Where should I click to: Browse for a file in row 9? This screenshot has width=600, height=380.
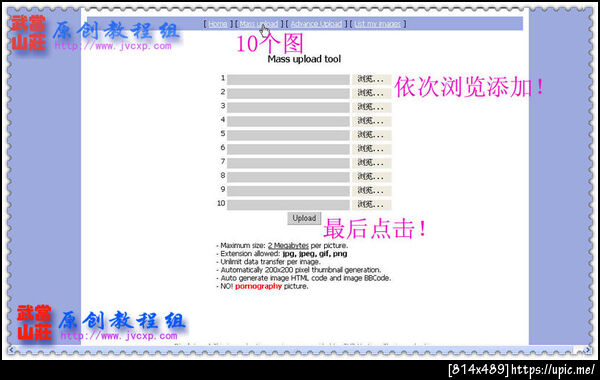tap(371, 191)
